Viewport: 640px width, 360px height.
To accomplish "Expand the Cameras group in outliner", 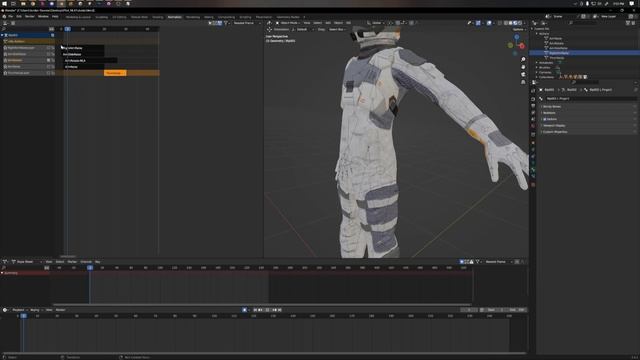I will tap(537, 72).
